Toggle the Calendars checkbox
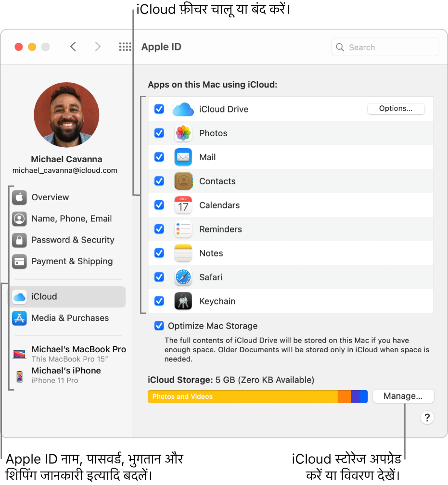This screenshot has height=485, width=448. coord(159,205)
